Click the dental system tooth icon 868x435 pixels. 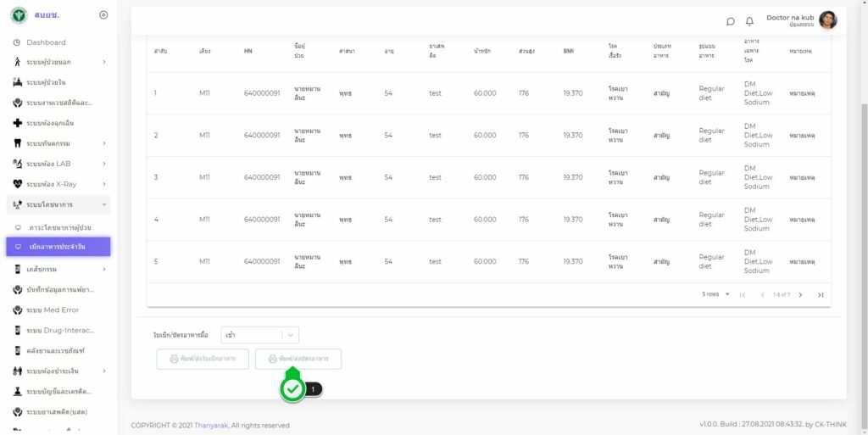(x=18, y=143)
